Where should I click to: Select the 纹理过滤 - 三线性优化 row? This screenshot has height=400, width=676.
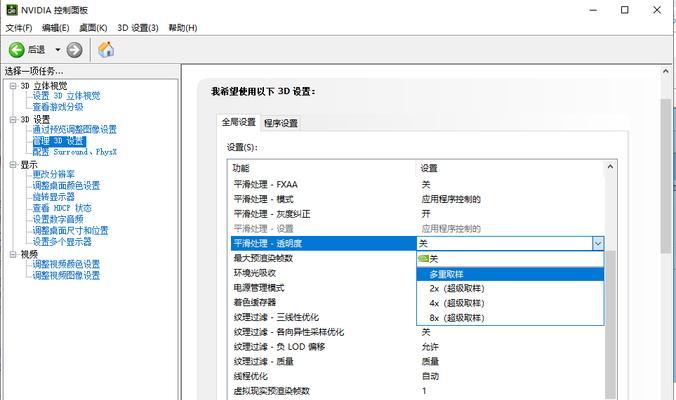pyautogui.click(x=323, y=317)
